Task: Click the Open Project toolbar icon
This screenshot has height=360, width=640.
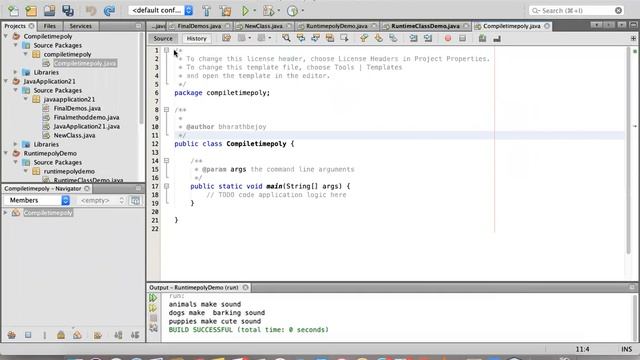Action: tap(49, 11)
